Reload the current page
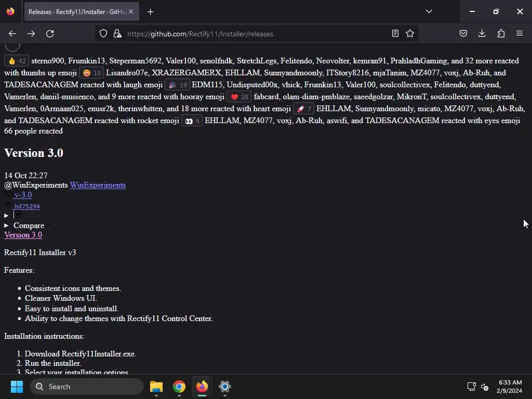 50,34
